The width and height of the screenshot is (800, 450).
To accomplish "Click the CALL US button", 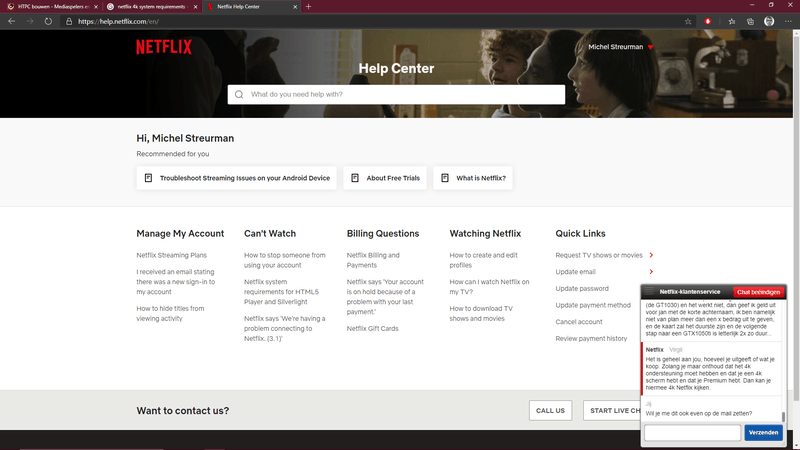I will (550, 410).
